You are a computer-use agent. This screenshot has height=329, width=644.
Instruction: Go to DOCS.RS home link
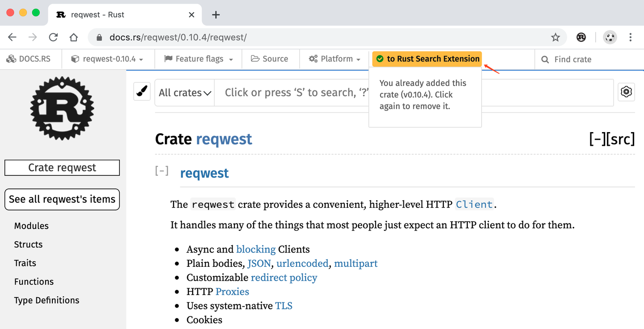28,59
